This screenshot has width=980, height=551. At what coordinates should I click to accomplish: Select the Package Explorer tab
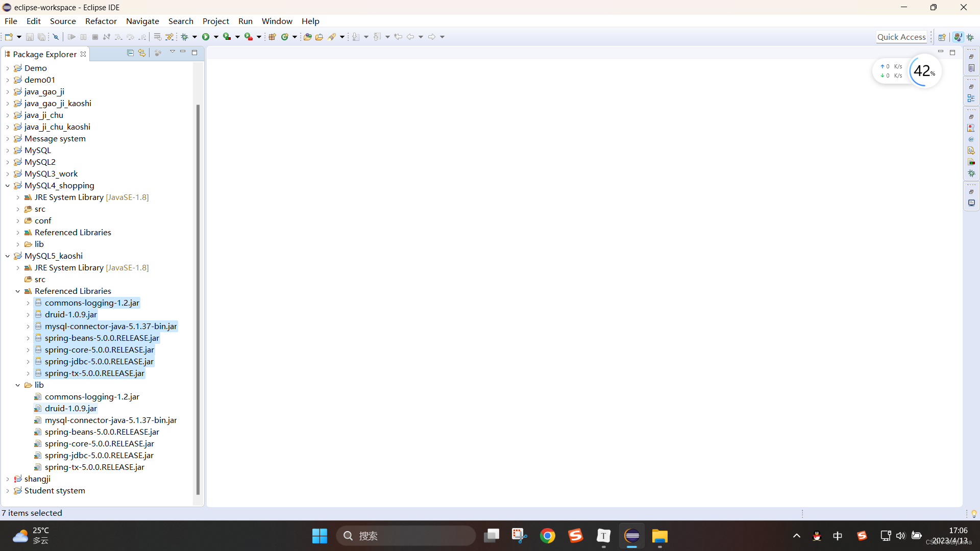[x=45, y=54]
